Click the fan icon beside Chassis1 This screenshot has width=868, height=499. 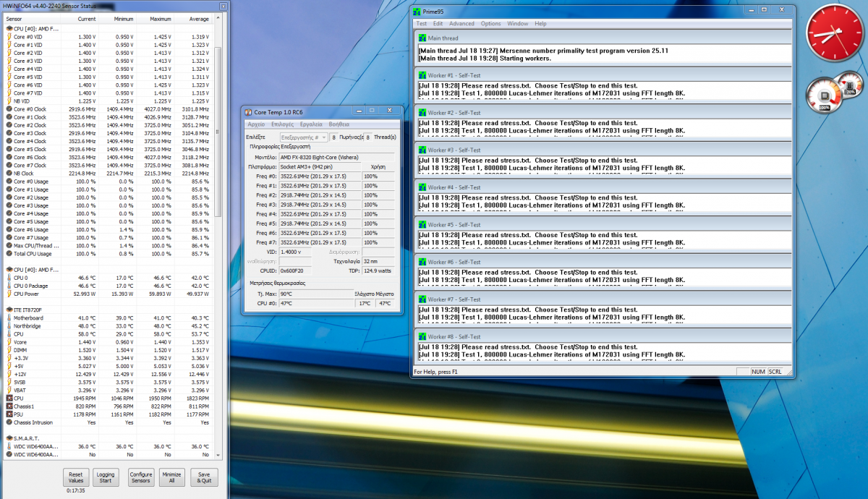[x=9, y=406]
